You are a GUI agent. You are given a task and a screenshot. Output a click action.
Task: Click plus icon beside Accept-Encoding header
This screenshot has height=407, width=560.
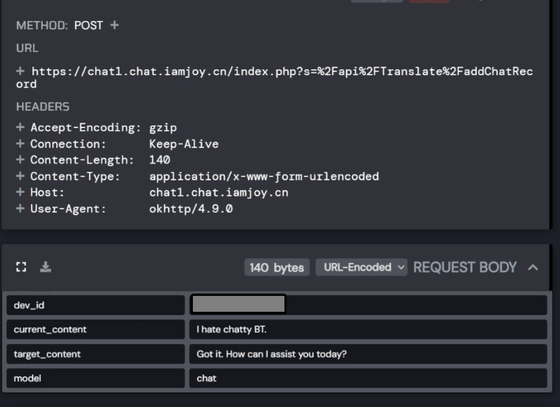click(x=20, y=127)
